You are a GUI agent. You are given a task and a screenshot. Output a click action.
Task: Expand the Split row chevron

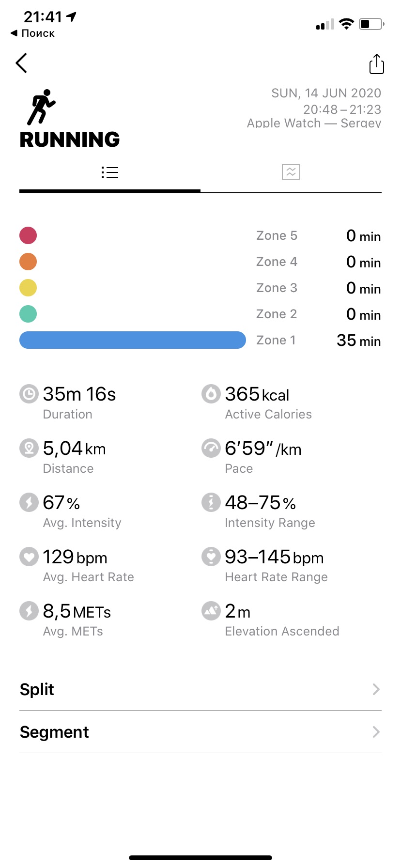[376, 689]
